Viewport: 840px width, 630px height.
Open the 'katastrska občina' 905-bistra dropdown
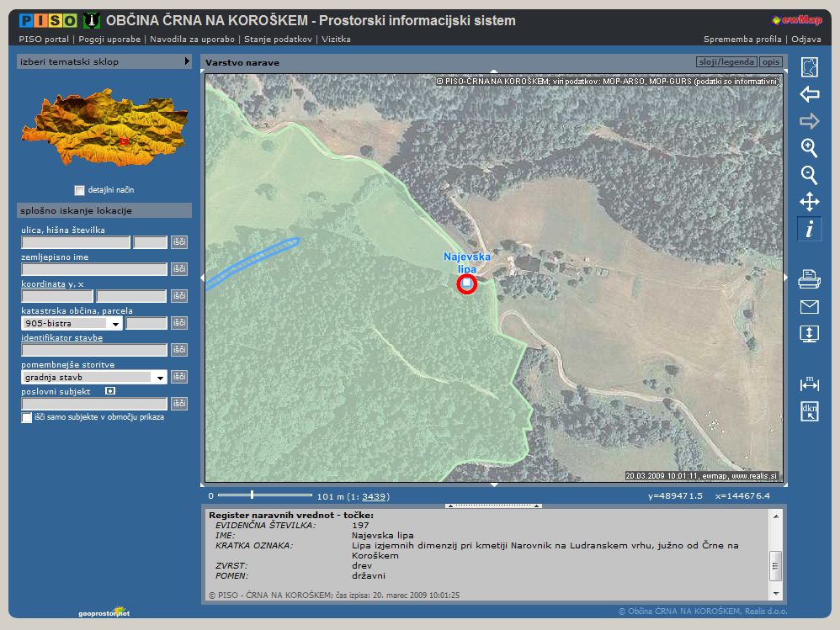pyautogui.click(x=114, y=323)
